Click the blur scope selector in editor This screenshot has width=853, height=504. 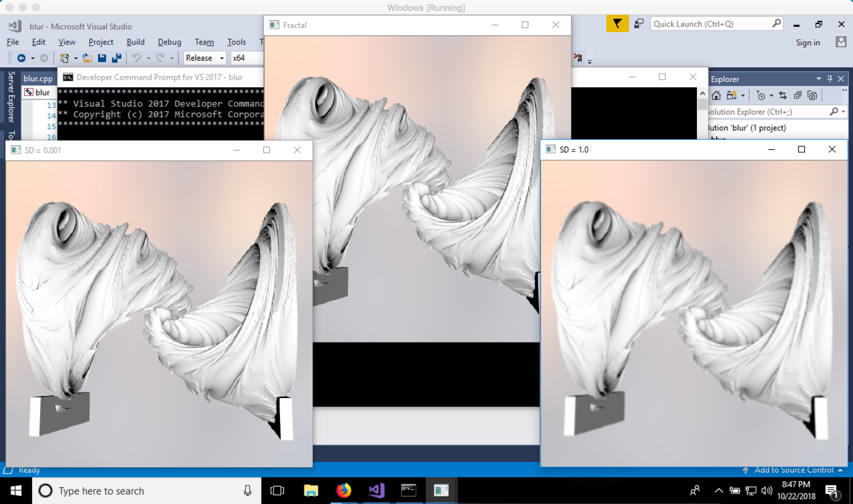pos(40,93)
